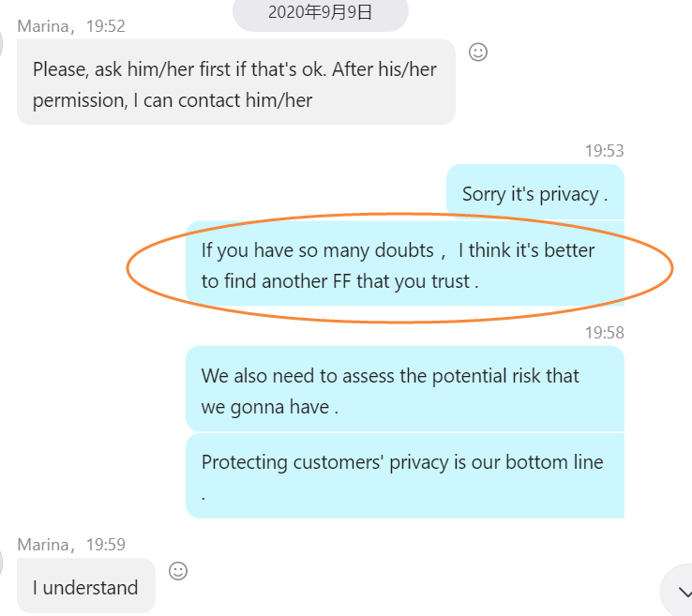This screenshot has height=616, width=692.
Task: Click the 19:53 timestamp above the outgoing messages
Action: (604, 151)
